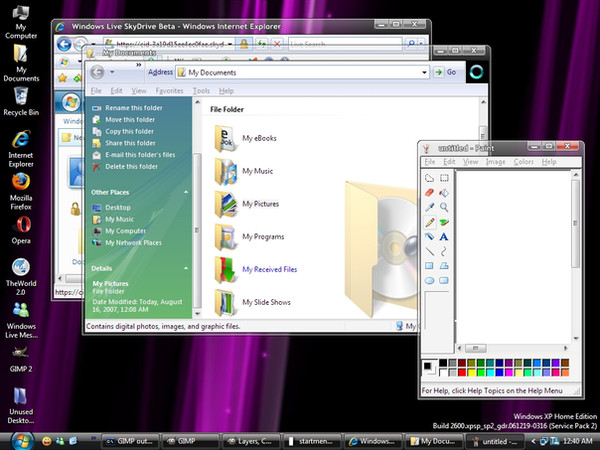Viewport: 600px width, 450px height.
Task: Open the Back history dropdown in My Documents
Action: click(112, 72)
